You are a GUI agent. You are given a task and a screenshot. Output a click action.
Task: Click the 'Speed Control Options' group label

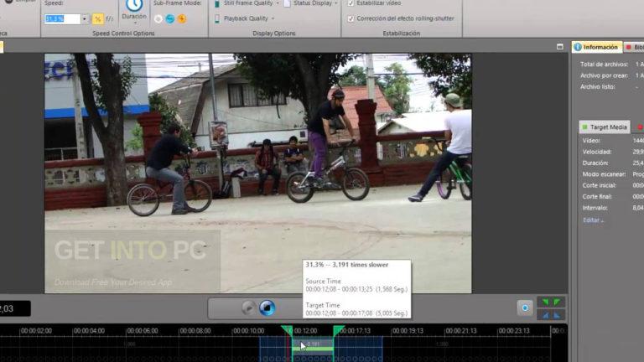coord(123,34)
